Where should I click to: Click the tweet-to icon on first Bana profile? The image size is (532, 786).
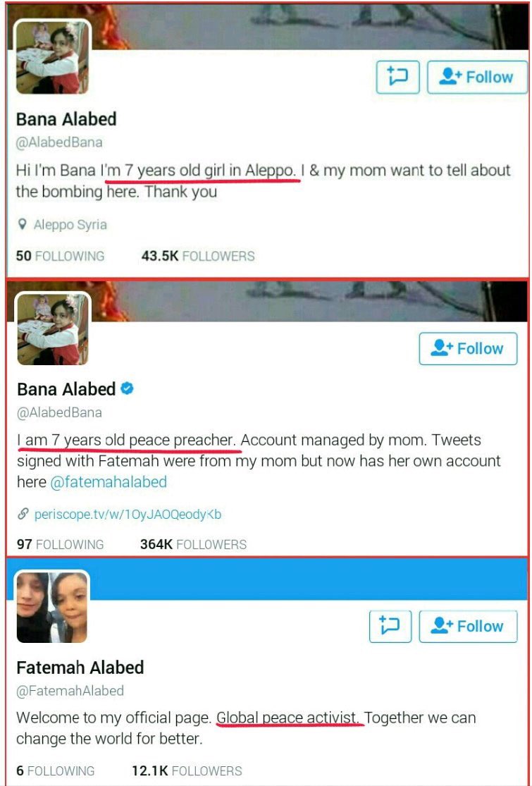pyautogui.click(x=397, y=78)
